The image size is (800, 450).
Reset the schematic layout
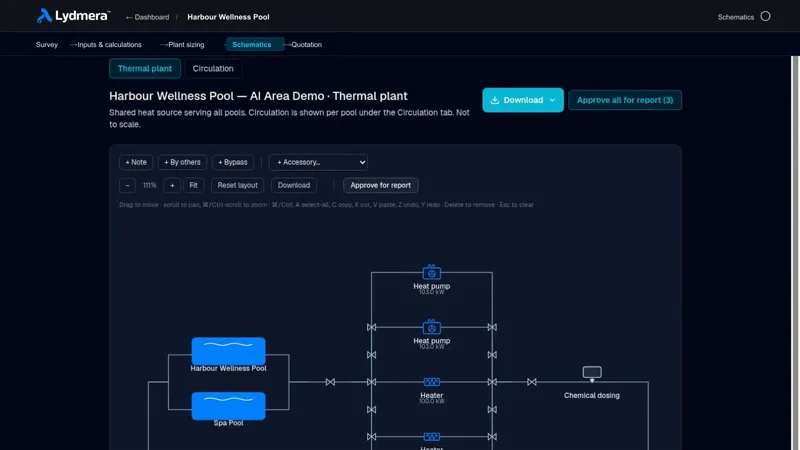pos(237,185)
